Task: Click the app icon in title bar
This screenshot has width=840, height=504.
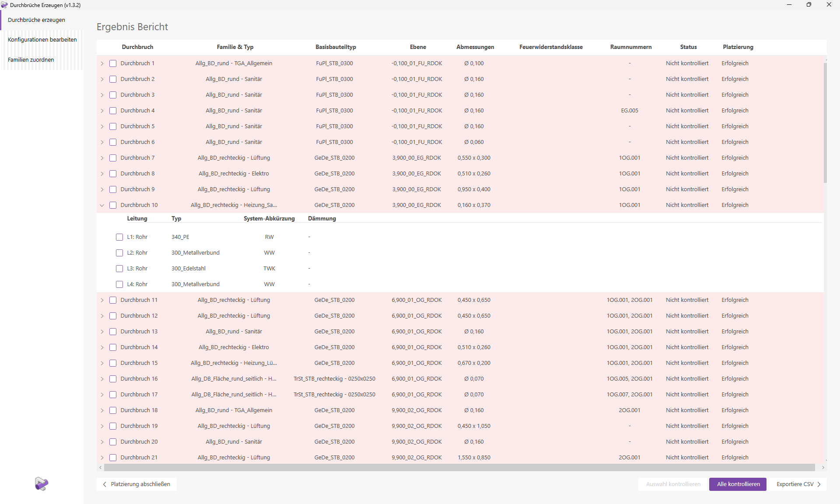Action: point(4,5)
